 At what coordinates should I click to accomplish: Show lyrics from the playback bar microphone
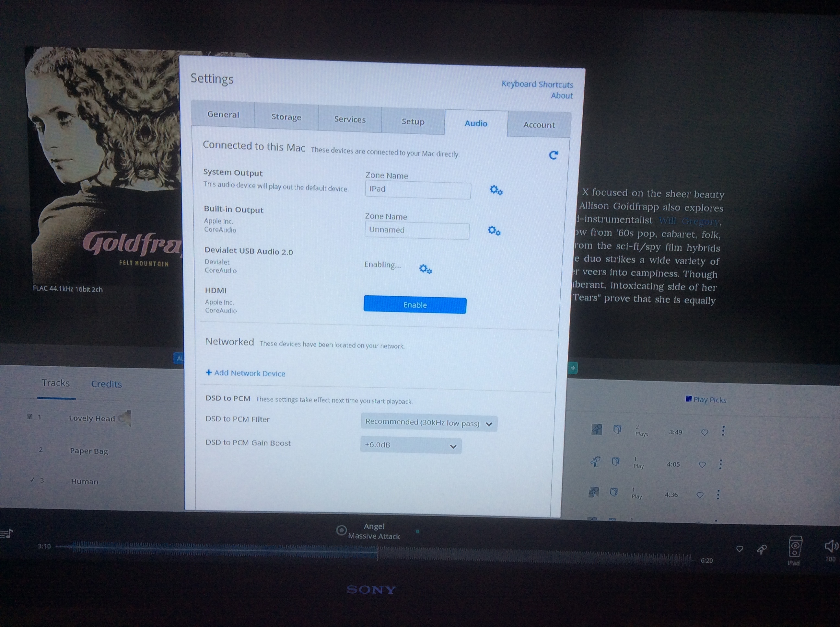click(x=761, y=549)
